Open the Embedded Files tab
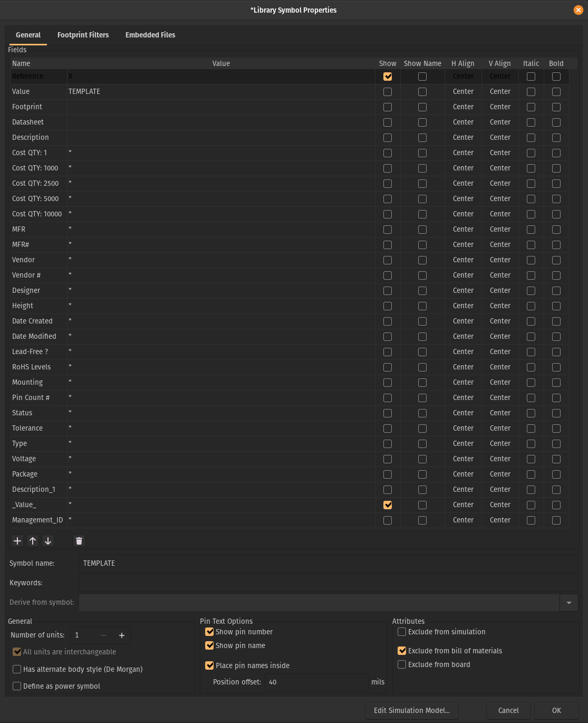 click(x=150, y=35)
